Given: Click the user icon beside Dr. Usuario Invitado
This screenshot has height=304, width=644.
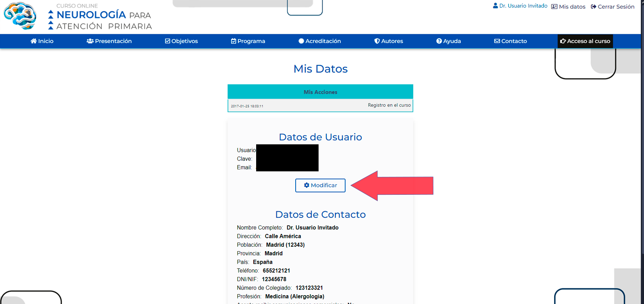Looking at the screenshot, I should 495,6.
